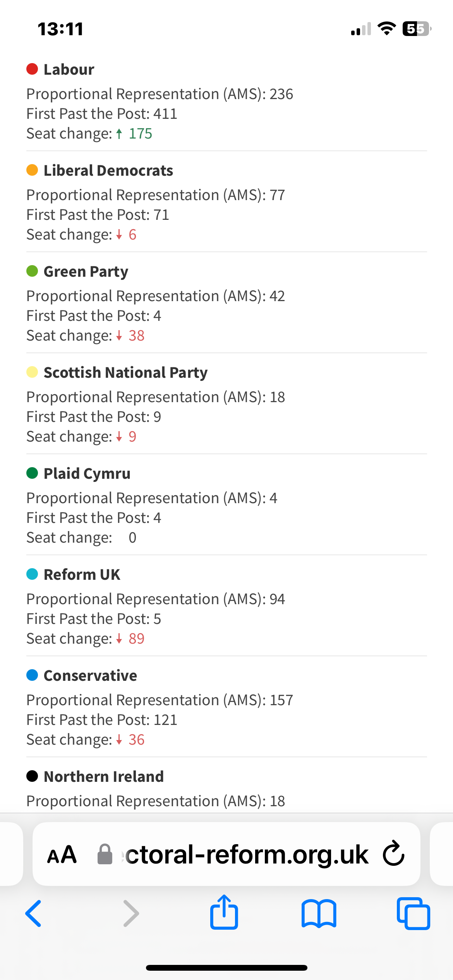Tap the electoral-reform.org.uk address field

pos(246,854)
